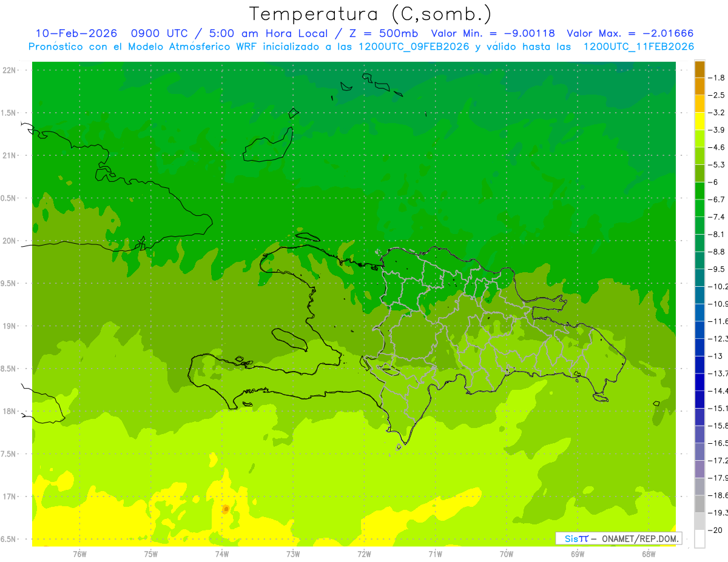Click the "-20" legend value
The height and width of the screenshot is (562, 728).
[x=716, y=530]
